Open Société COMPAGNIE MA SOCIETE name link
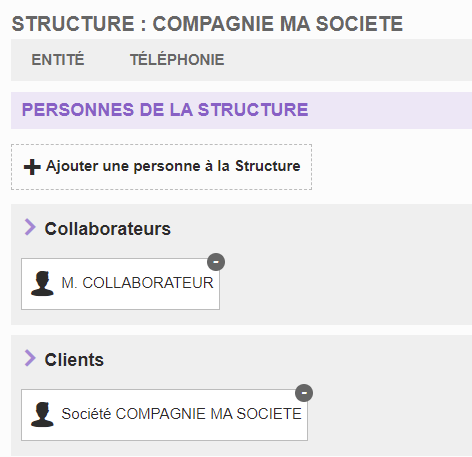This screenshot has height=457, width=472. point(181,414)
